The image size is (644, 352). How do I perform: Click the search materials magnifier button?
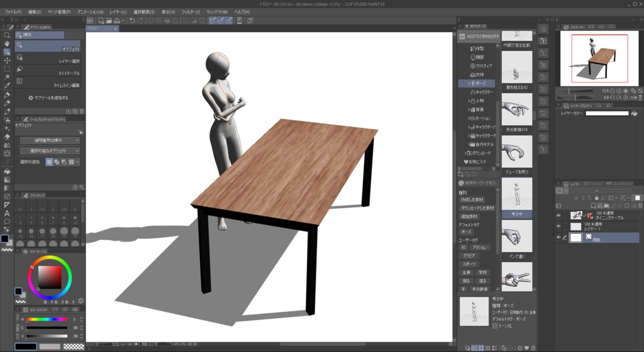(461, 183)
